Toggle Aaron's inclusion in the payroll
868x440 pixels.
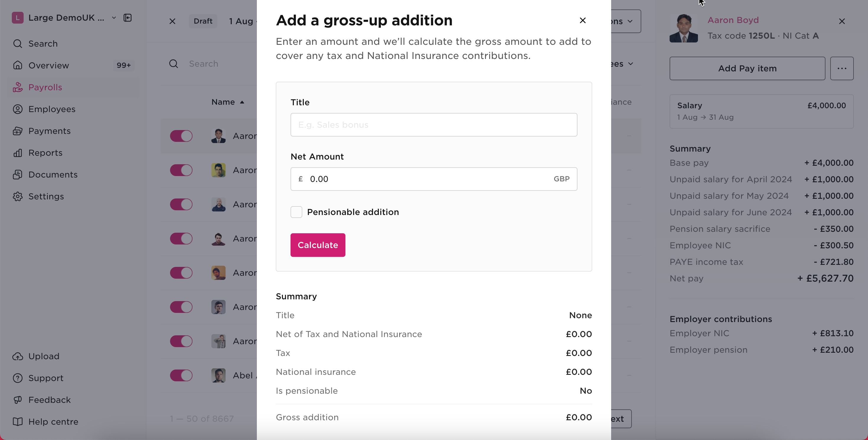[182, 136]
